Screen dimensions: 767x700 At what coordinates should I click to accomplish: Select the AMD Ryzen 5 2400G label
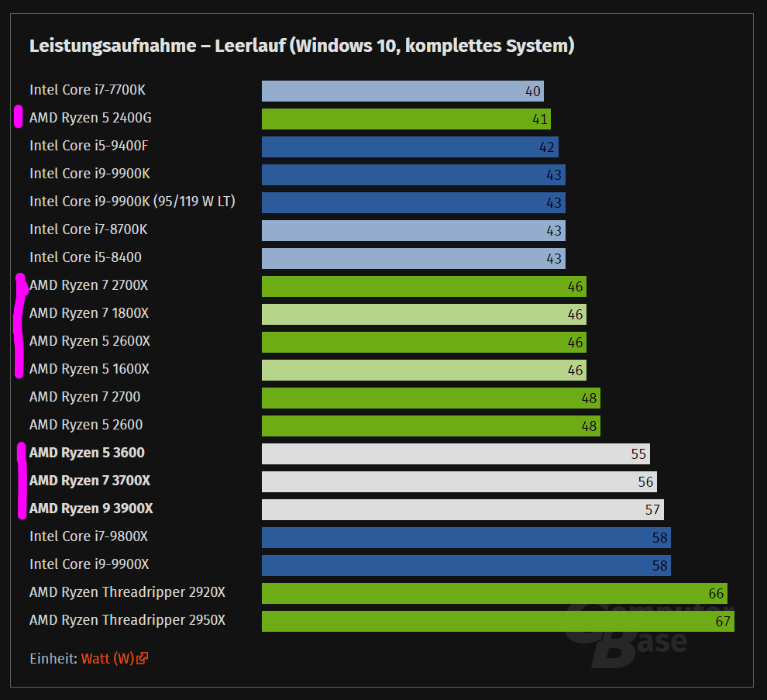coord(91,118)
